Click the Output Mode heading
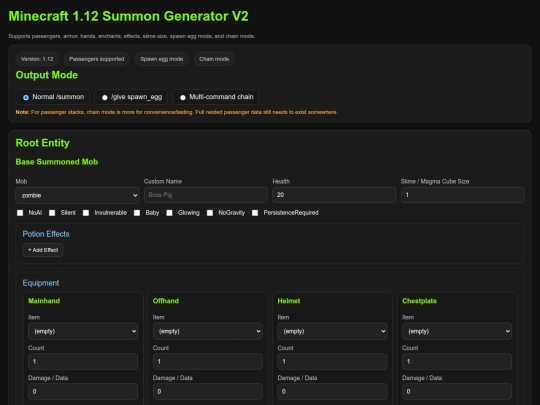 (46, 75)
